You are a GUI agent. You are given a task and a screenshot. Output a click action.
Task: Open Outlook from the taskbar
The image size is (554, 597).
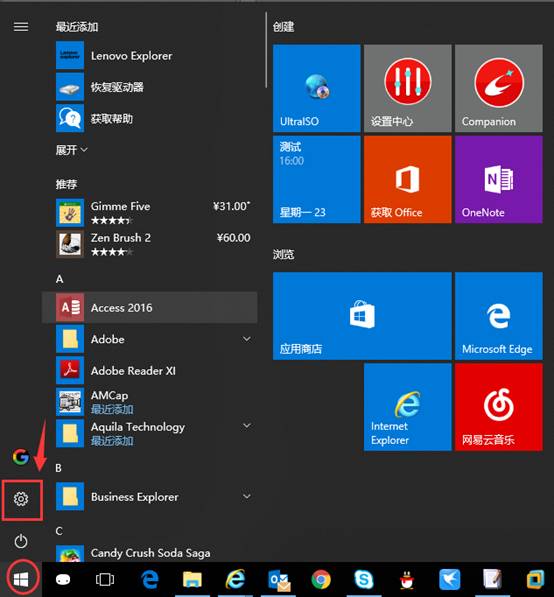279,580
